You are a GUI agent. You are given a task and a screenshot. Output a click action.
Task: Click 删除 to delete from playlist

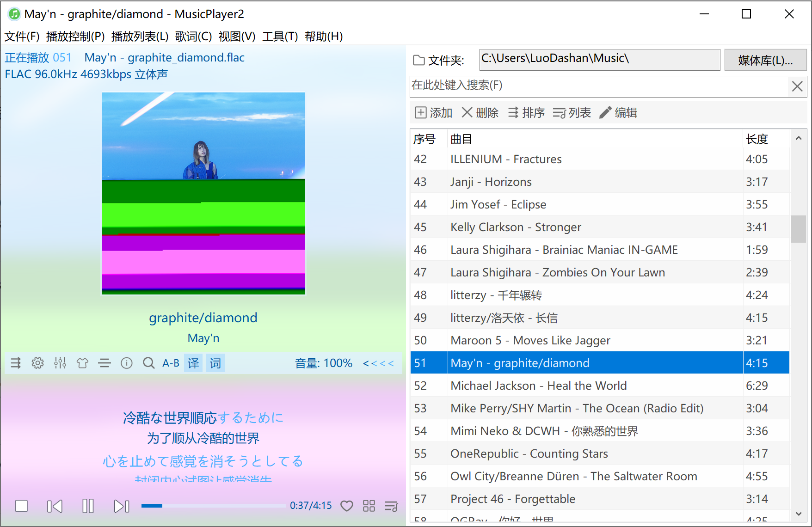tap(480, 113)
